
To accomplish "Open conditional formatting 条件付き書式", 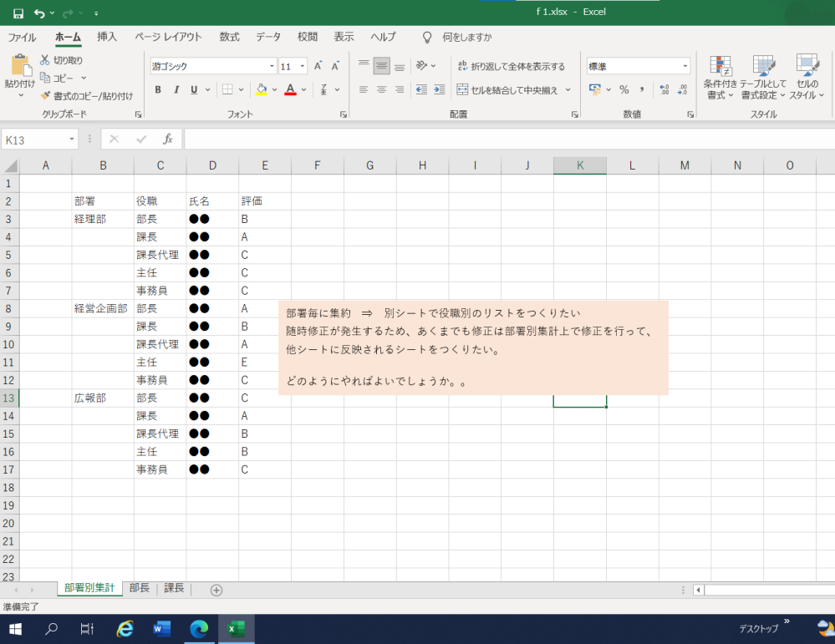I will 720,77.
